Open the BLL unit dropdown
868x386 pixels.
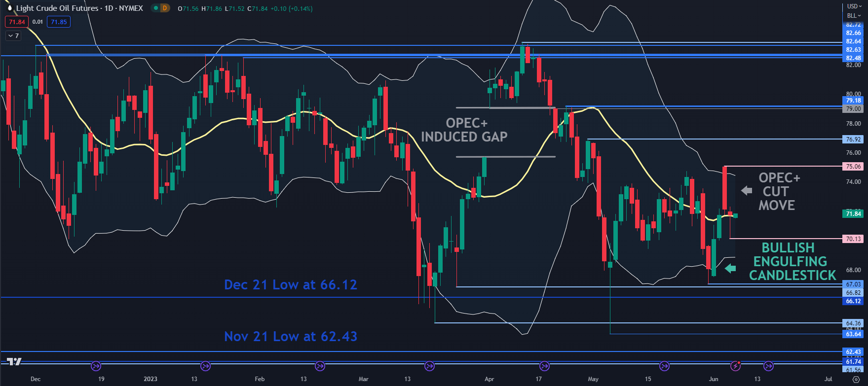(x=854, y=16)
